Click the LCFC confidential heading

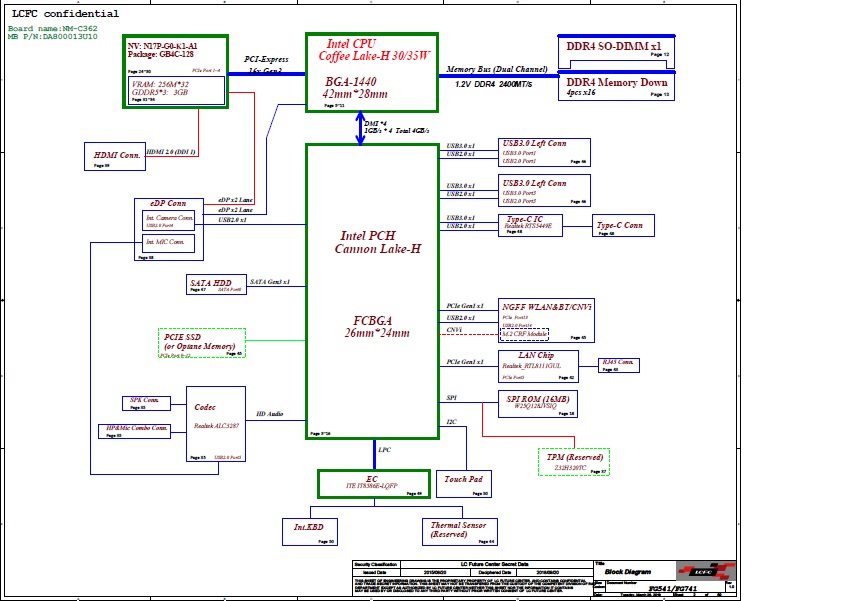(x=65, y=14)
